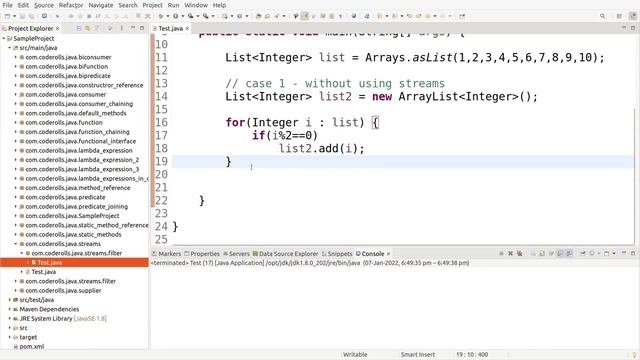
Task: Switch to the Java perspective icon
Action: coord(633,16)
